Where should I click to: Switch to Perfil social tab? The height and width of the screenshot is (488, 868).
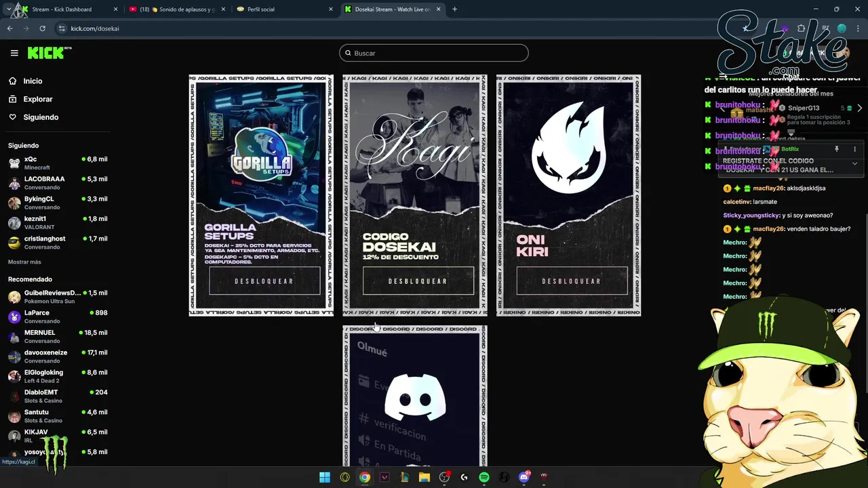tap(285, 9)
